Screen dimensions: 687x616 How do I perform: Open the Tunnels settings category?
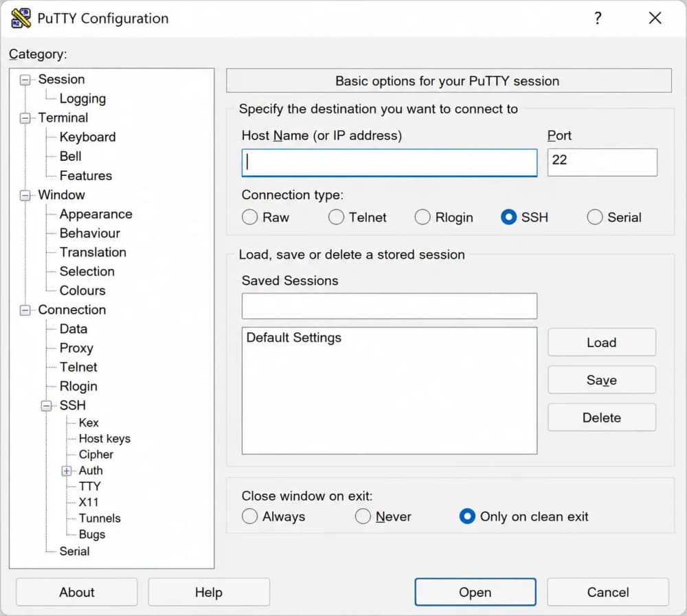point(100,518)
